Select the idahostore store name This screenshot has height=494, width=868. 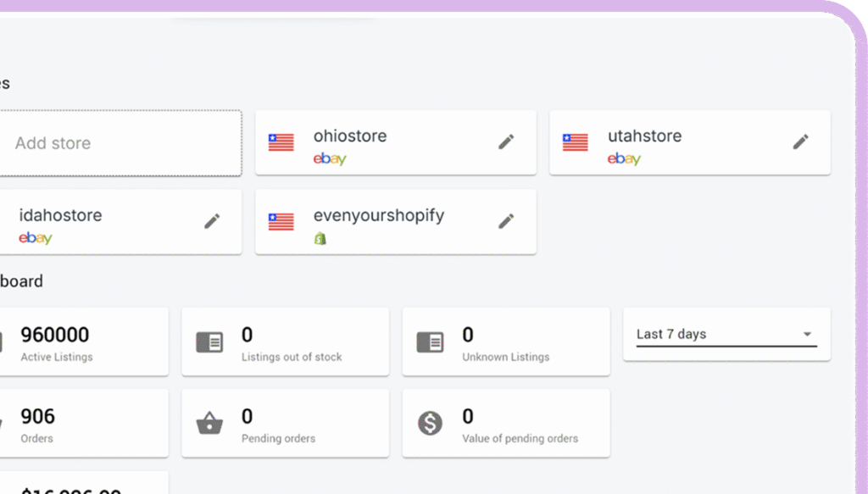60,215
